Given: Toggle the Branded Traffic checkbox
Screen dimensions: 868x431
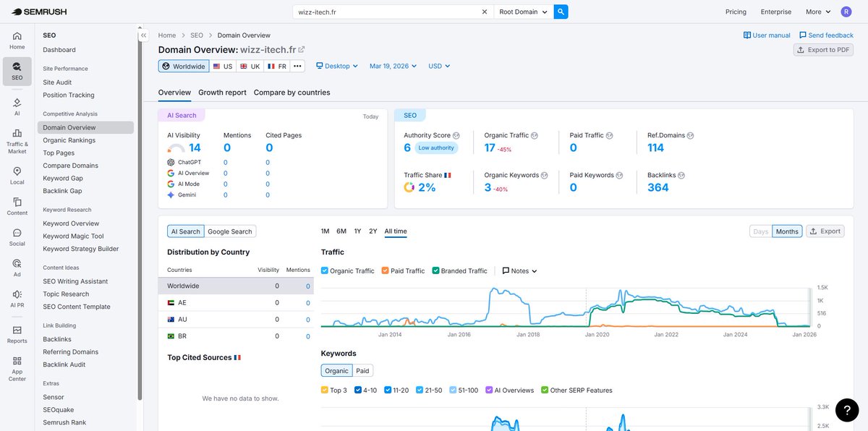Looking at the screenshot, I should click(436, 270).
